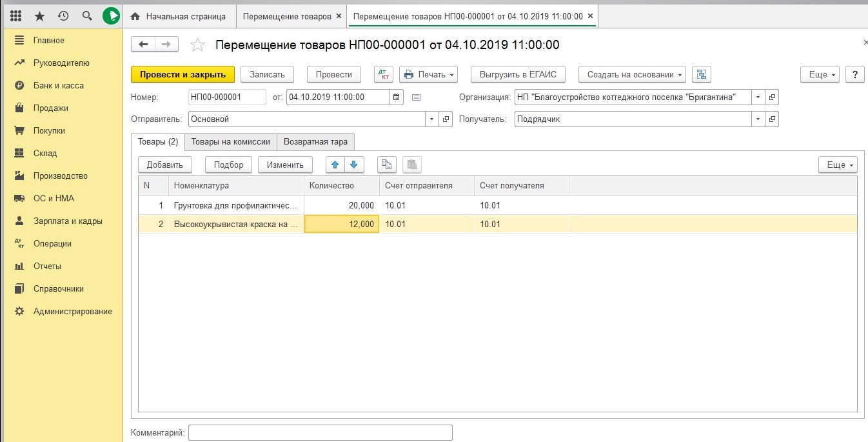Open document structure icon next to Создать на основании

tap(701, 74)
